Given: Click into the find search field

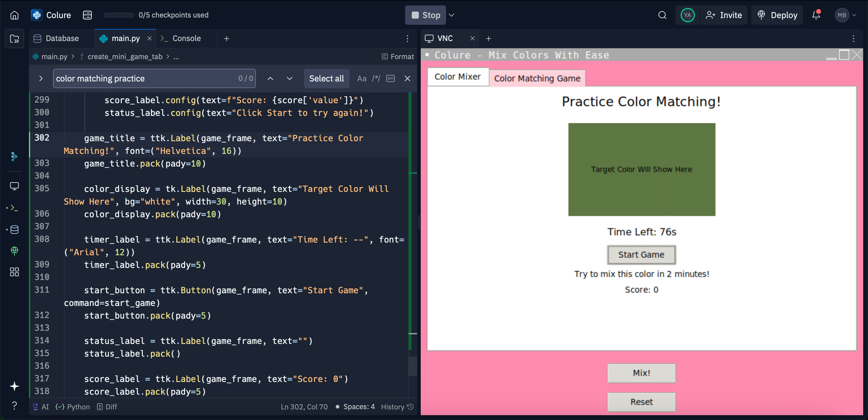Looking at the screenshot, I should pos(145,79).
